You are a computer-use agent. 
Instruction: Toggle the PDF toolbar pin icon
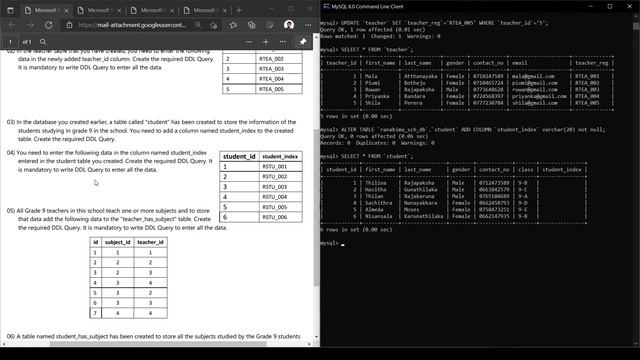[x=303, y=42]
